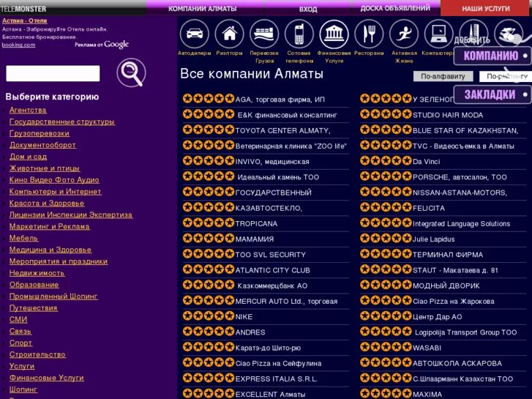Select the Компьютеры и Интернет category
Image resolution: width=532 pixels, height=399 pixels.
56,192
